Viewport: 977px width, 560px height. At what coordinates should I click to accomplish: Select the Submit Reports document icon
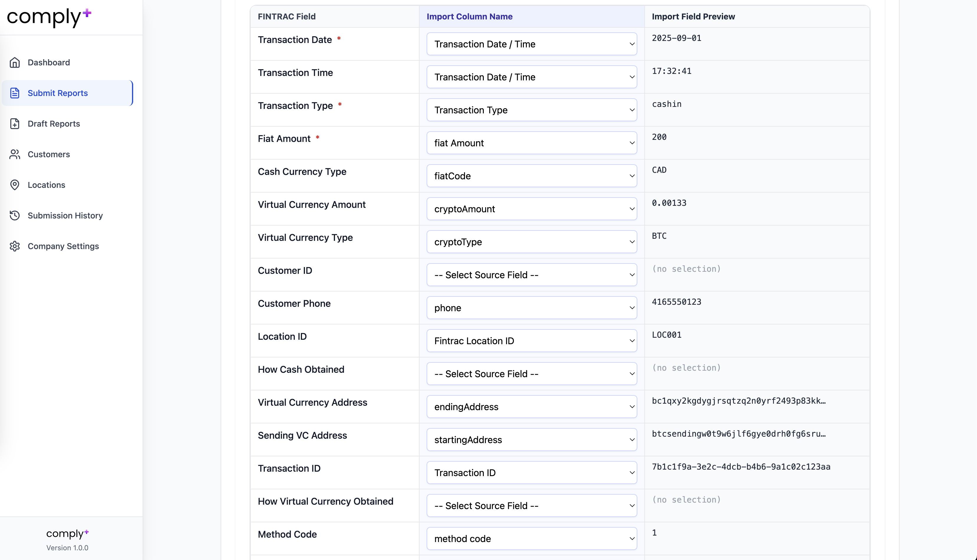(x=15, y=93)
